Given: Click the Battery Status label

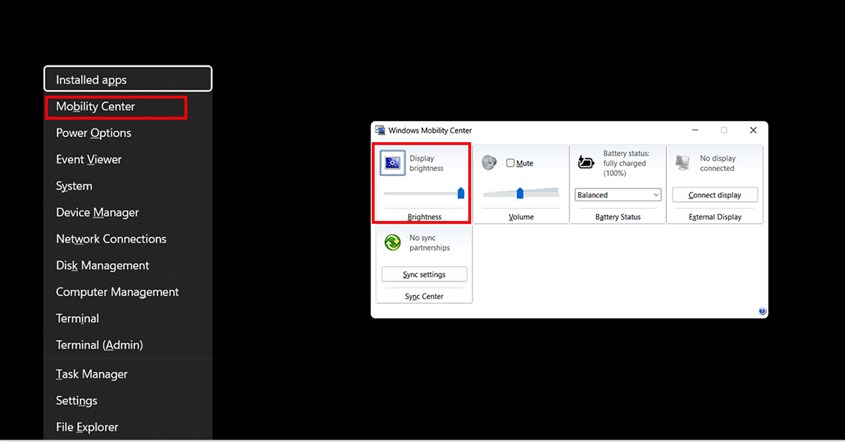Looking at the screenshot, I should 618,217.
